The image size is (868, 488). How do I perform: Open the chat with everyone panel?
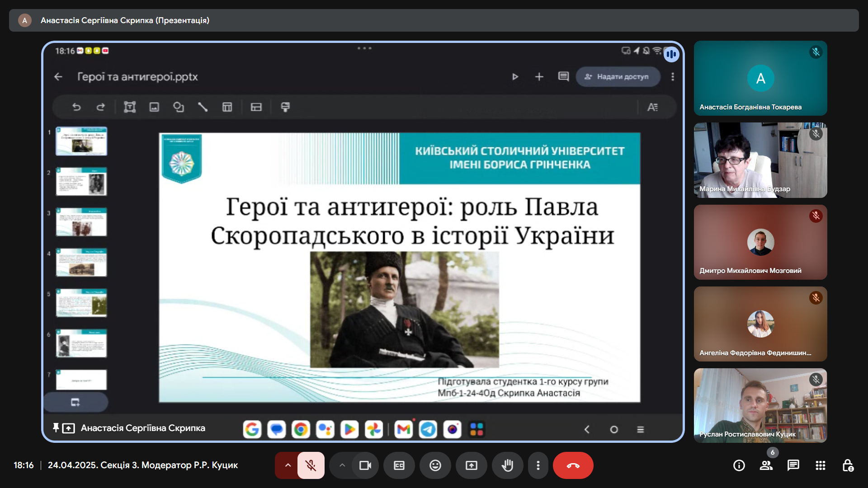[x=793, y=465]
